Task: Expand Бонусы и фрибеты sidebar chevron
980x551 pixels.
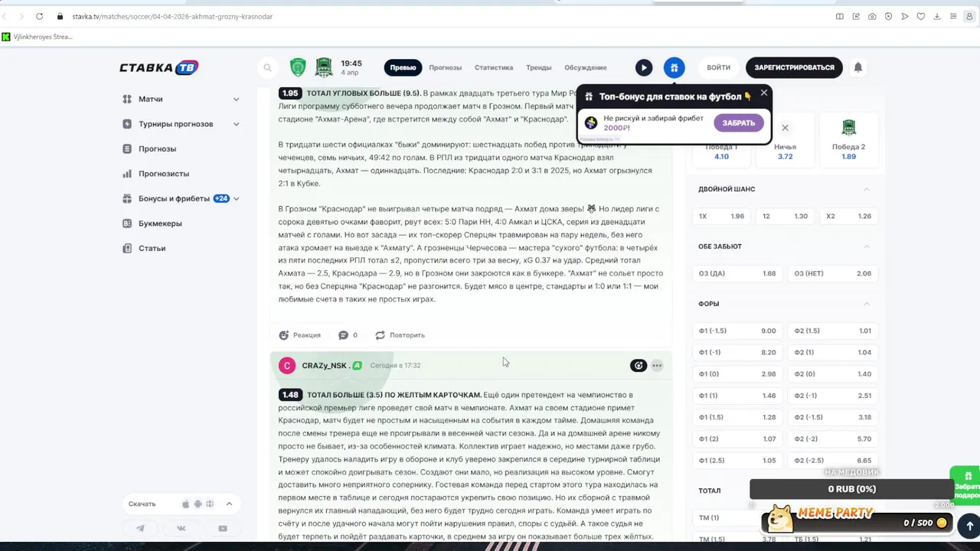Action: (236, 198)
